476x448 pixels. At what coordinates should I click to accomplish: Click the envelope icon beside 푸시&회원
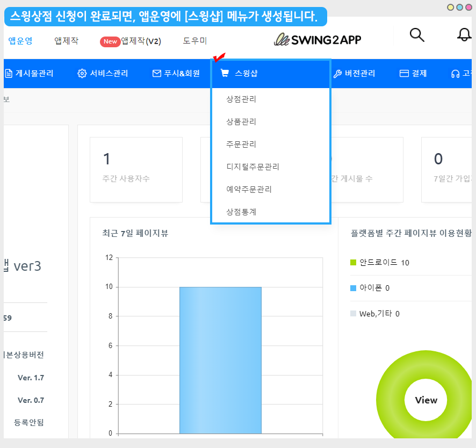pos(157,74)
